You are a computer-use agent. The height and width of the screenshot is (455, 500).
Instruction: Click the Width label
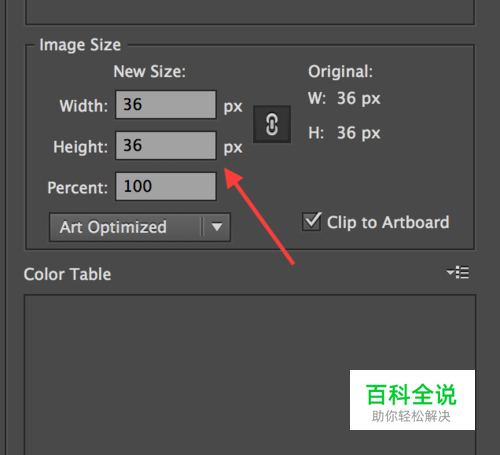click(x=84, y=106)
